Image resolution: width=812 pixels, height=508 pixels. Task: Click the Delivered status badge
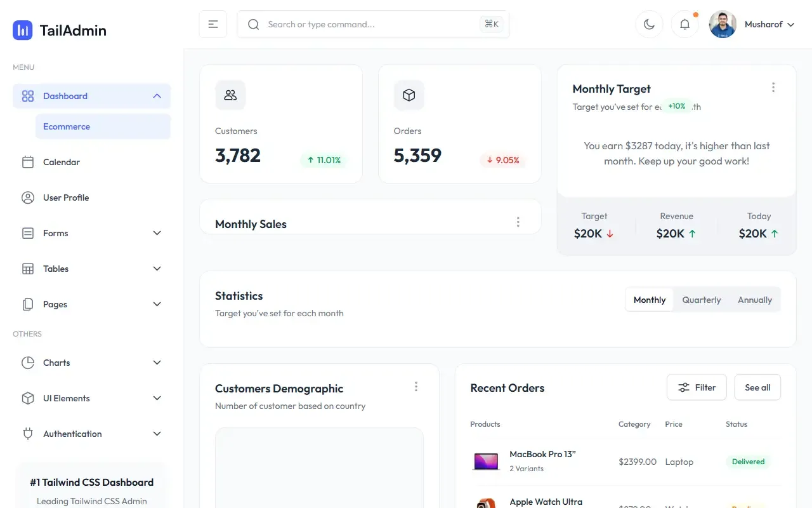coord(749,462)
